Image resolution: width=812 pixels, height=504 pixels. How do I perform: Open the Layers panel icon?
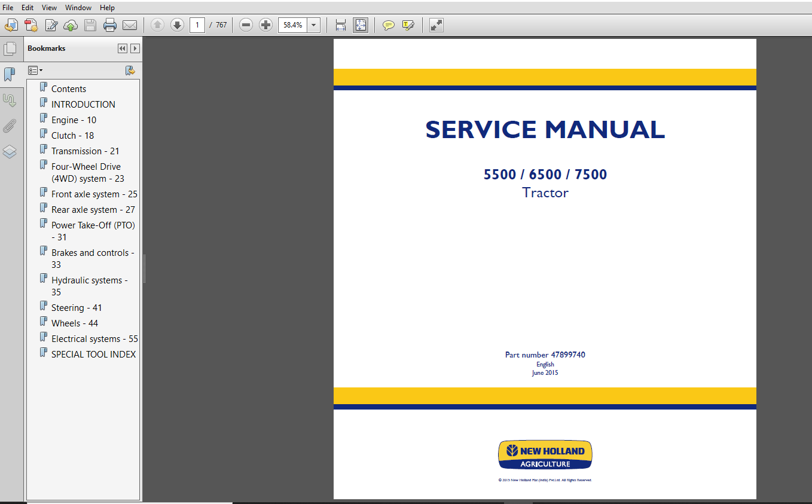pos(10,152)
